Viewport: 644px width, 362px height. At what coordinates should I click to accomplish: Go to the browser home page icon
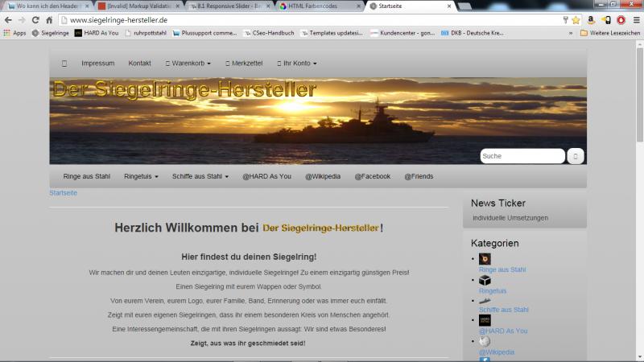[x=49, y=19]
